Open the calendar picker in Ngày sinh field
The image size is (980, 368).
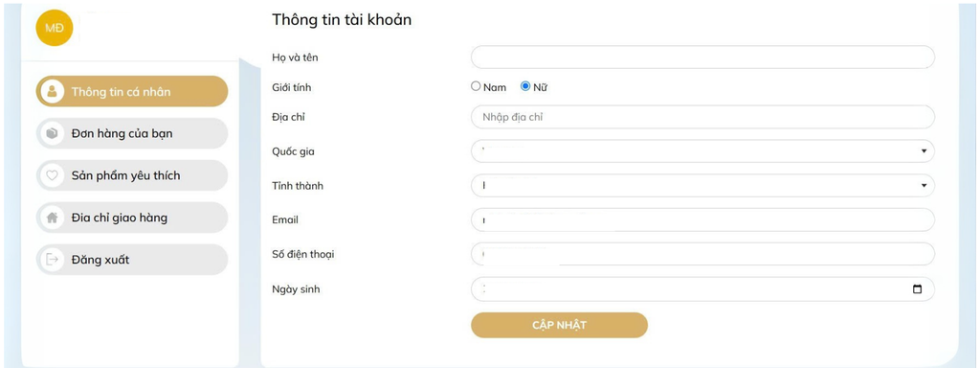[x=918, y=289]
